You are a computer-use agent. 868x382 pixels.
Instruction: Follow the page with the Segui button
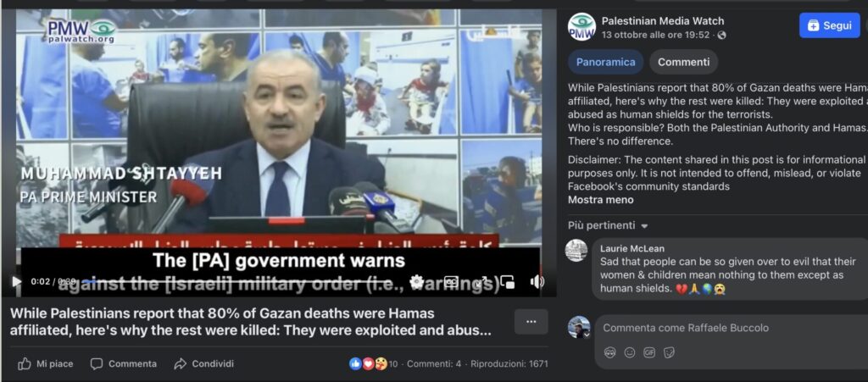coord(829,25)
